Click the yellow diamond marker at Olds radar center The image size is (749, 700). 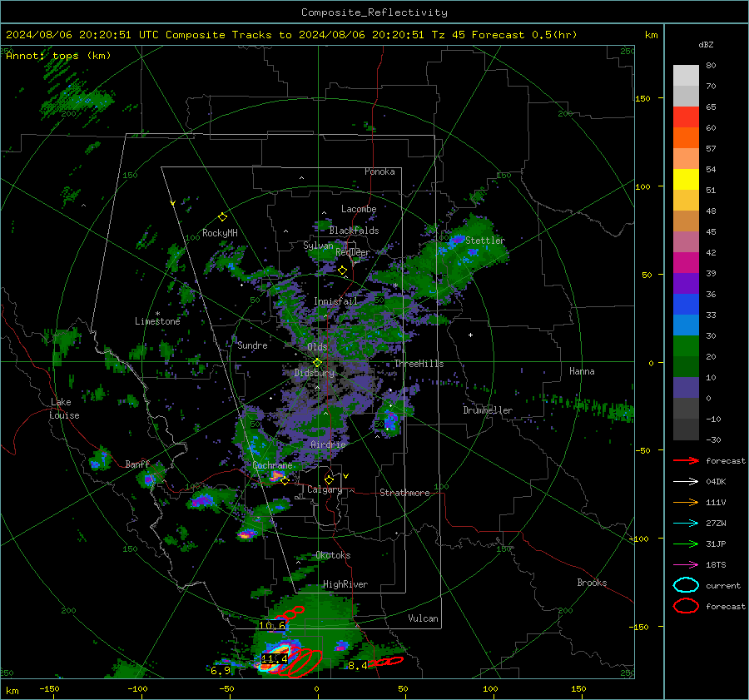[317, 362]
